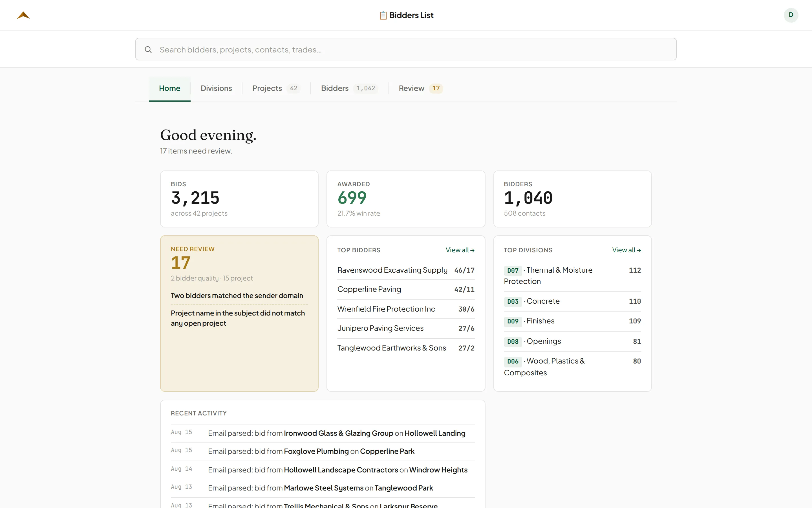Open the Awarded 699 stat card

pos(406,199)
